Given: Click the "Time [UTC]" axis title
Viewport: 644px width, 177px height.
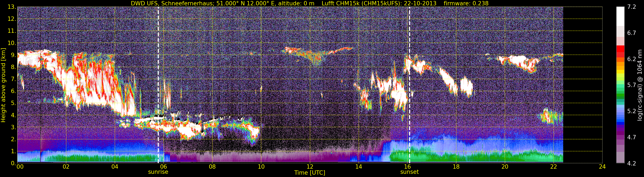Looking at the screenshot, I should pos(310,173).
